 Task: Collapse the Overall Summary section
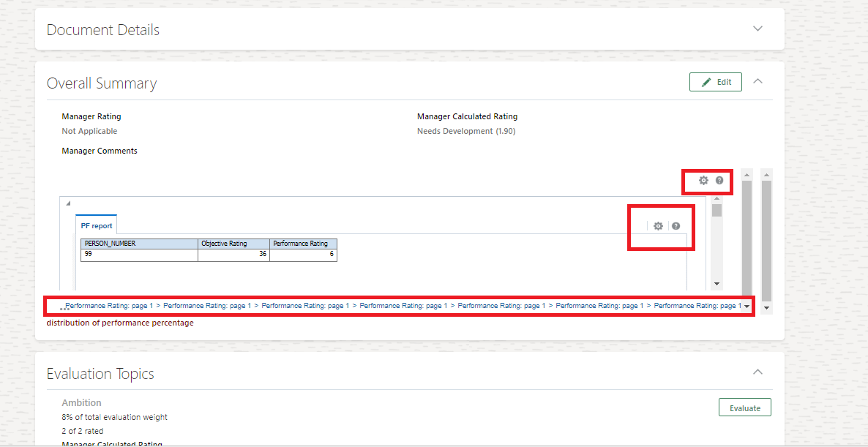(x=757, y=80)
